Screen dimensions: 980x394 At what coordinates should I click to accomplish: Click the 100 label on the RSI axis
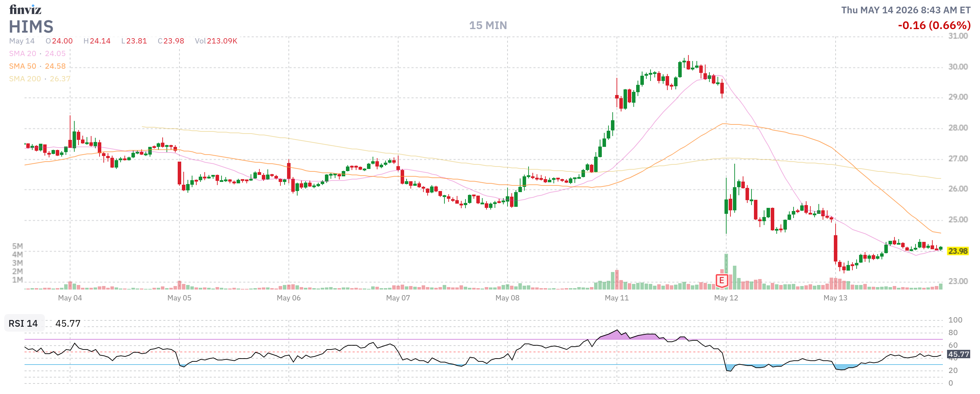[955, 320]
